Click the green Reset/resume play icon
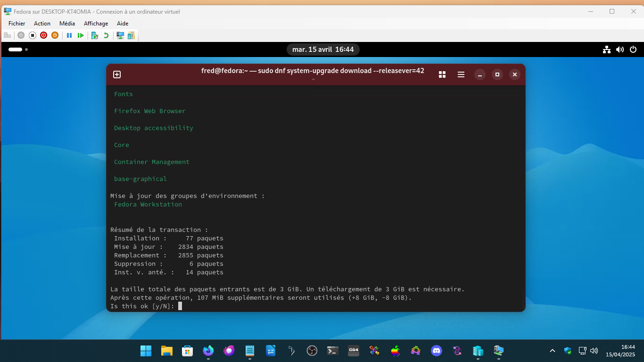 (81, 35)
